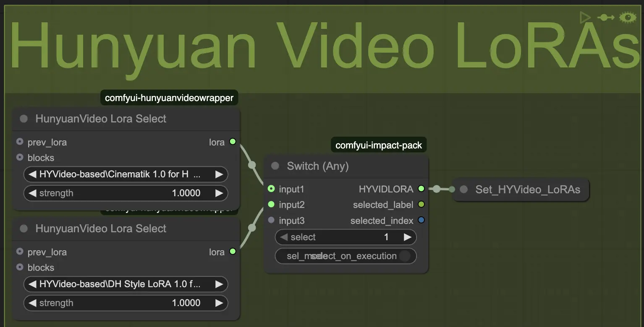Select next LoRA using Cinematik right arrow
Image resolution: width=644 pixels, height=327 pixels.
[219, 174]
